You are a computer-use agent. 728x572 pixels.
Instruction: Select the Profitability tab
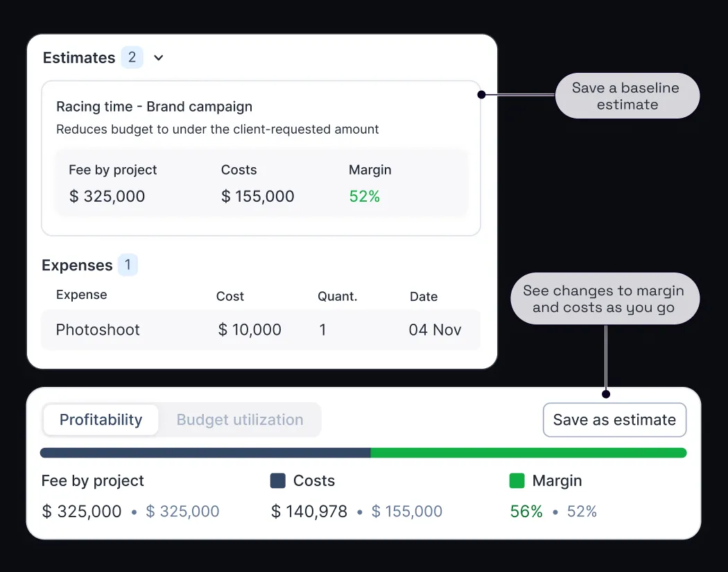pyautogui.click(x=101, y=419)
